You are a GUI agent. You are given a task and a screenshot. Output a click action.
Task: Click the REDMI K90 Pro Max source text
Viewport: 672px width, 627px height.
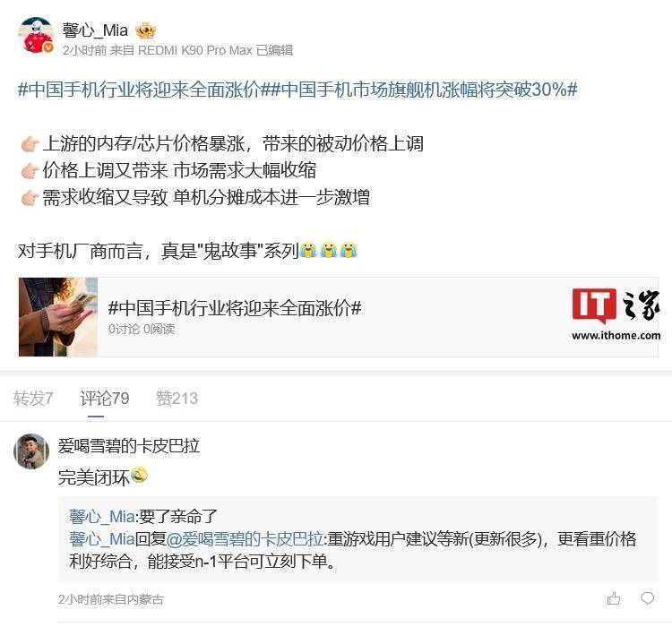(x=195, y=50)
